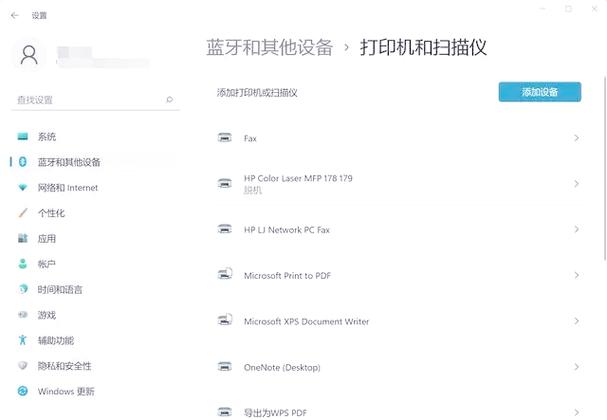Viewport: 607px width, 420px height.
Task: Click the back arrow in Settings header
Action: tap(15, 15)
